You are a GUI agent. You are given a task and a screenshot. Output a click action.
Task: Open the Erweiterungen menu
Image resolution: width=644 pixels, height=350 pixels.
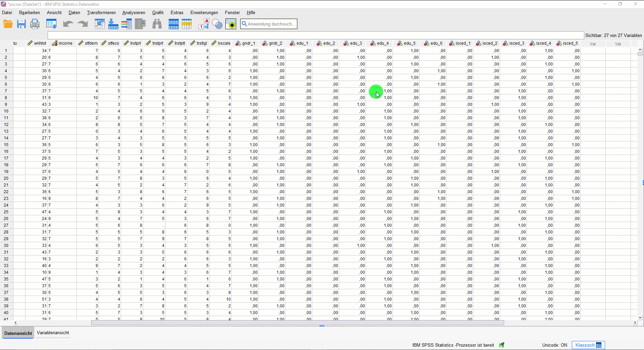coord(204,12)
